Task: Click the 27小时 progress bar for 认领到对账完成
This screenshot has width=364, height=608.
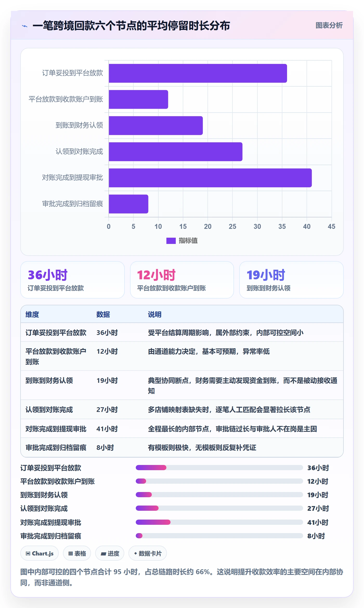Action: 219,508
